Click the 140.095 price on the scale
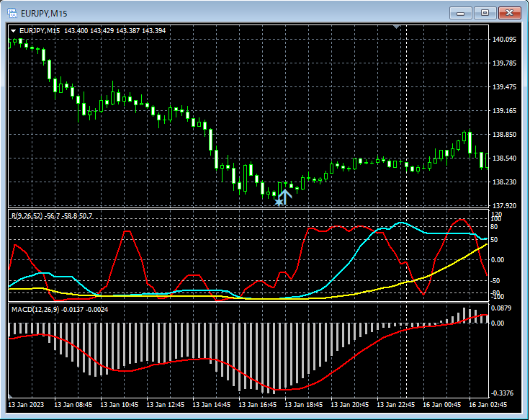 click(504, 40)
